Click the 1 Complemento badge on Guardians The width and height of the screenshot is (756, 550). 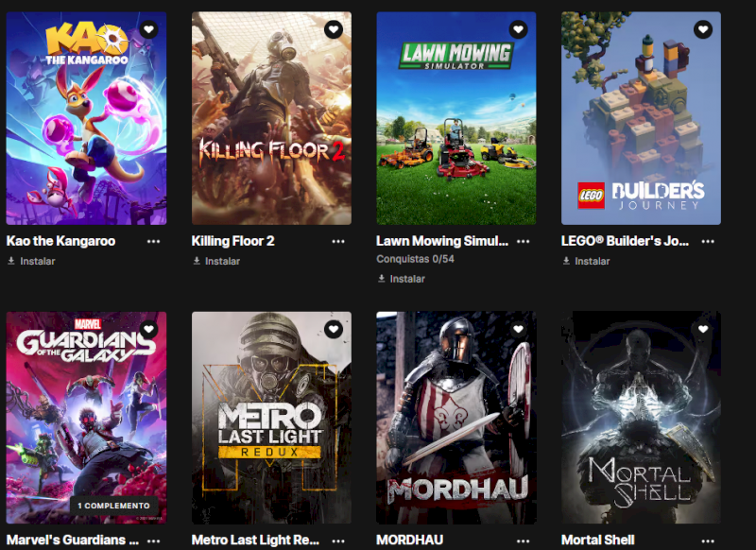coord(113,506)
